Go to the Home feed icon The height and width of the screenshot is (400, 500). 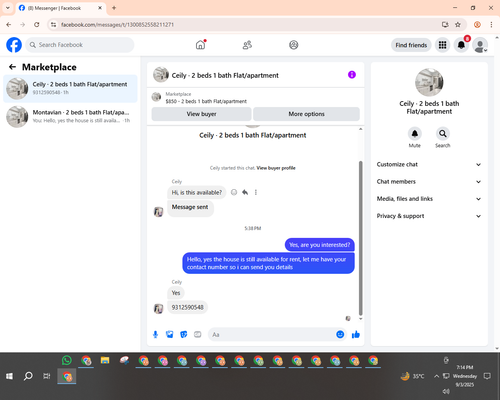coord(201,45)
